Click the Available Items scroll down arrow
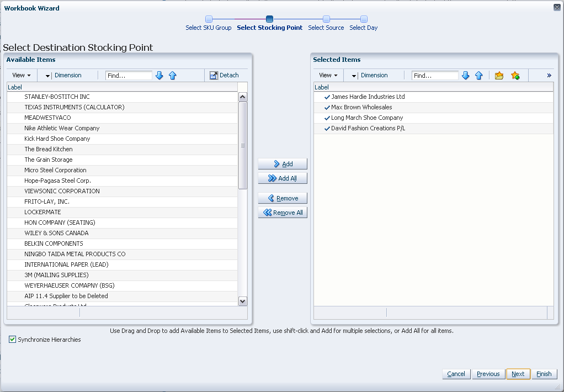Screen dimensions: 564x392 pyautogui.click(x=243, y=301)
